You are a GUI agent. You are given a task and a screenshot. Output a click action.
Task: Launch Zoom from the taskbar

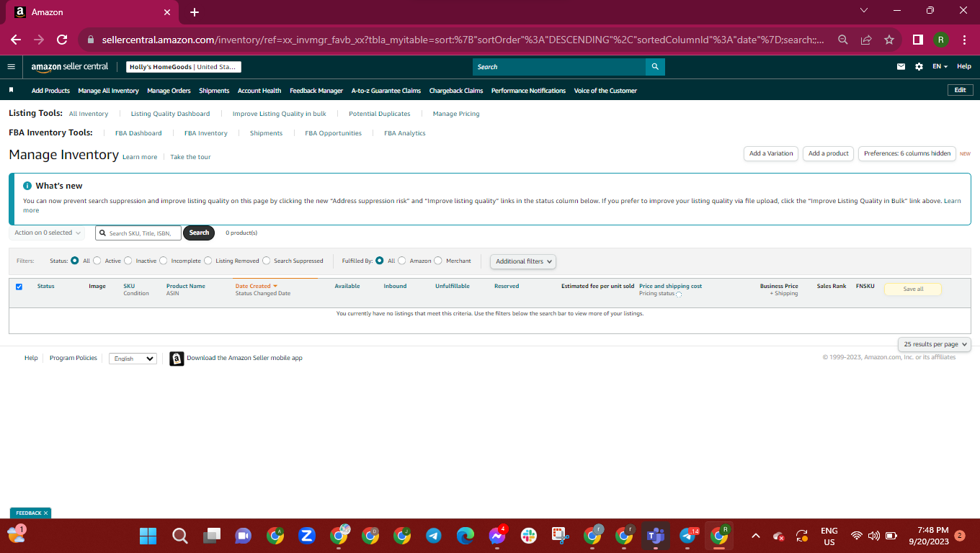307,536
